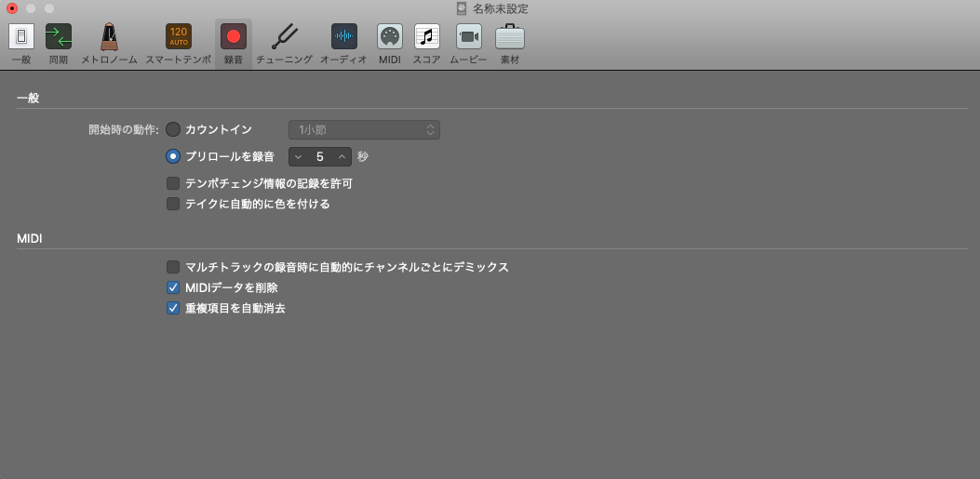Open the 一般 (General) settings icon
Screen dimensions: 980x479
click(x=21, y=37)
